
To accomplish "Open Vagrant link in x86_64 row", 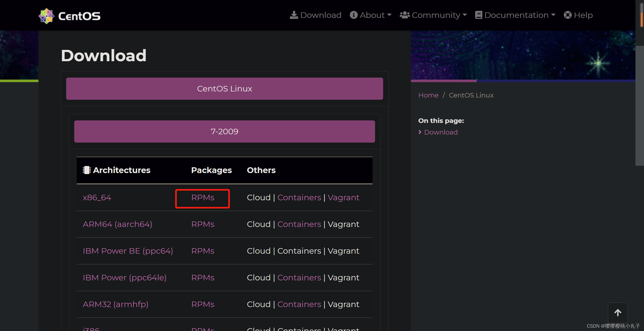I will click(x=343, y=197).
